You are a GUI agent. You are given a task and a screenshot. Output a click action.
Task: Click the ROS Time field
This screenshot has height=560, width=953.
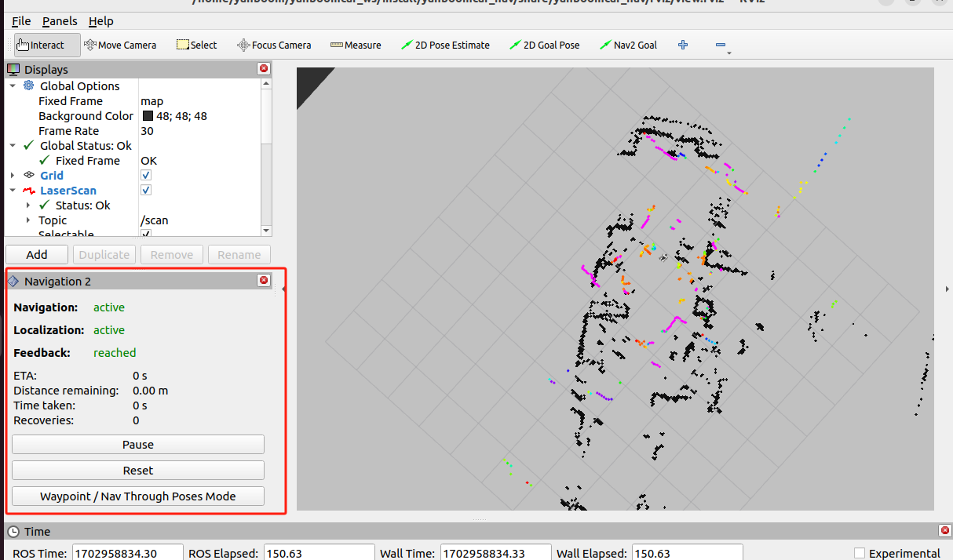128,553
